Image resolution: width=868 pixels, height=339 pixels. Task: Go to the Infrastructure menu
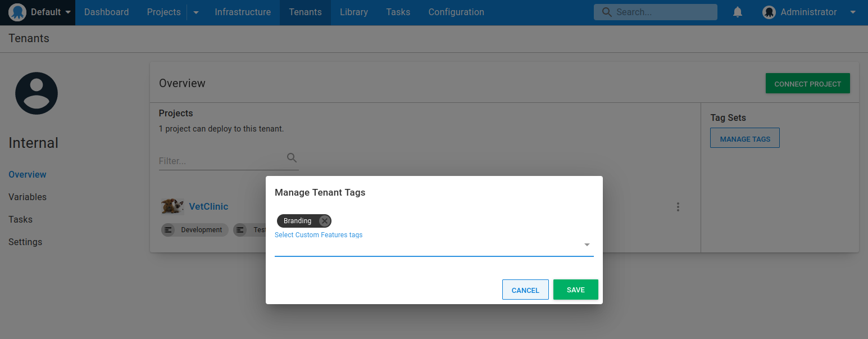242,12
